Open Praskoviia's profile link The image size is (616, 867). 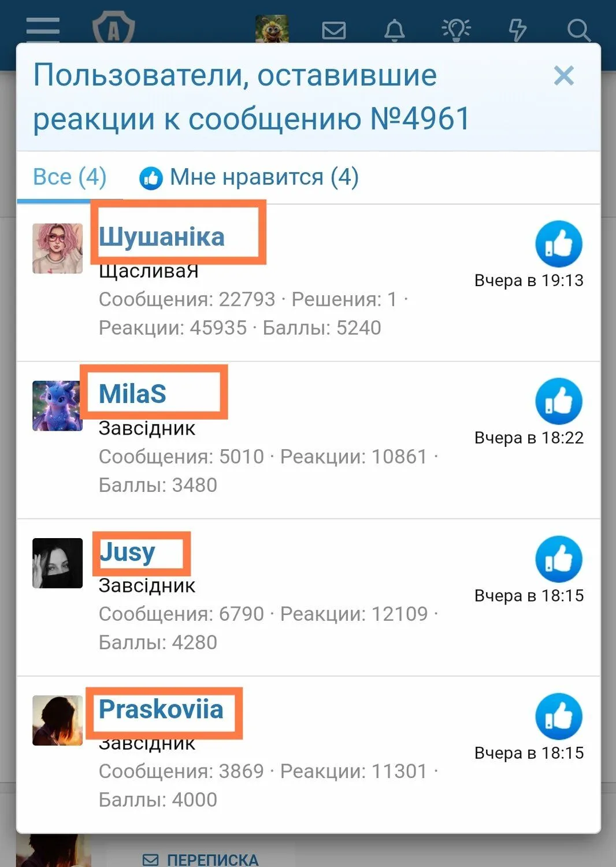[x=161, y=709]
